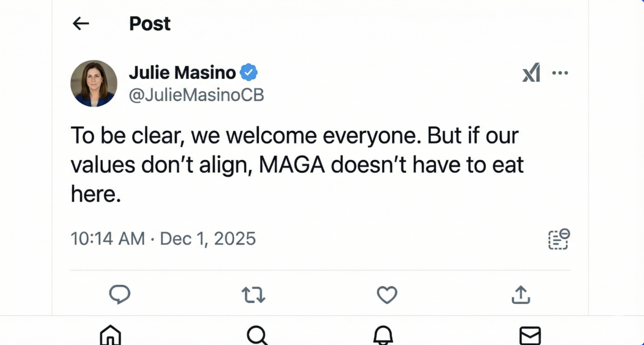Viewport: 644px width, 345px height.
Task: Click the 10:14 AM post time
Action: (x=108, y=238)
